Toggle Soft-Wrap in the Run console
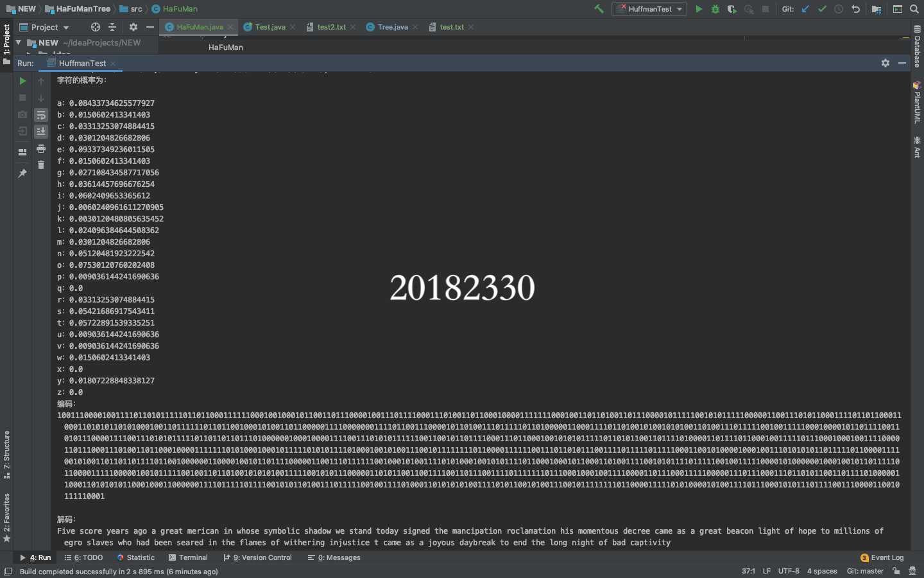This screenshot has height=578, width=924. click(x=41, y=115)
